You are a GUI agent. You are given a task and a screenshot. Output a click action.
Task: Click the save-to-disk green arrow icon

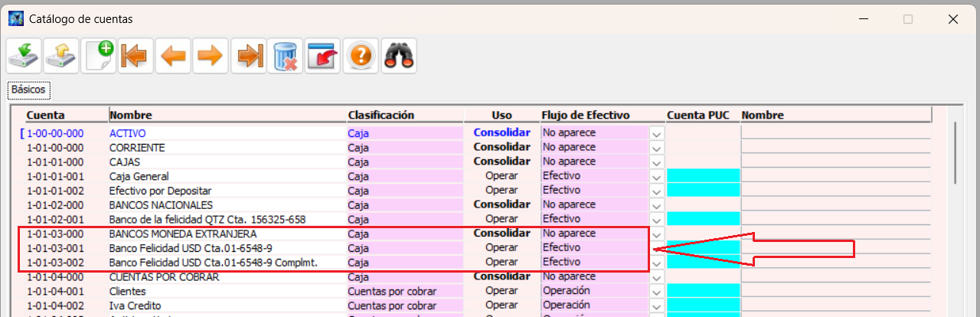click(24, 56)
